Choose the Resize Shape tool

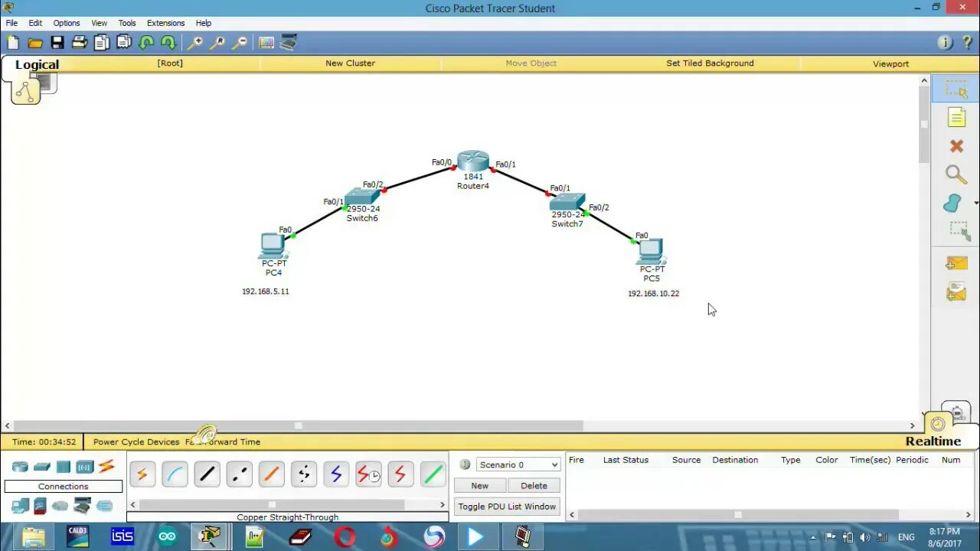[959, 230]
